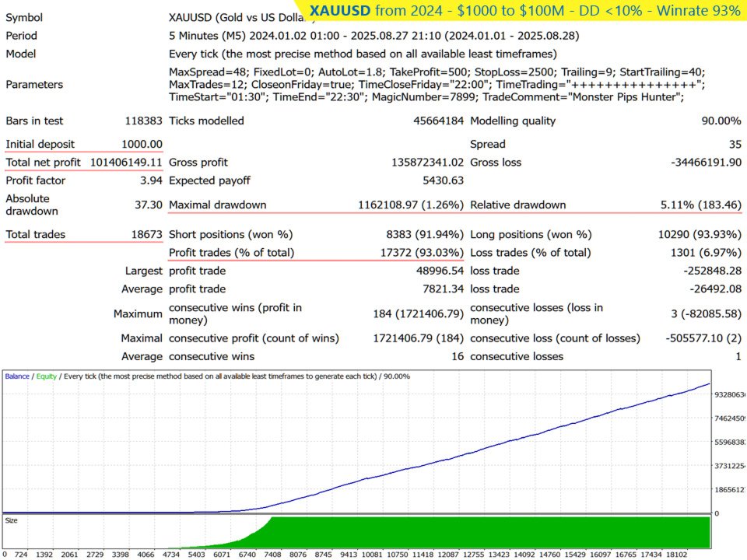This screenshot has height=560, width=747.
Task: Click consecutive losses value 3 (-82085.58)
Action: click(x=706, y=313)
